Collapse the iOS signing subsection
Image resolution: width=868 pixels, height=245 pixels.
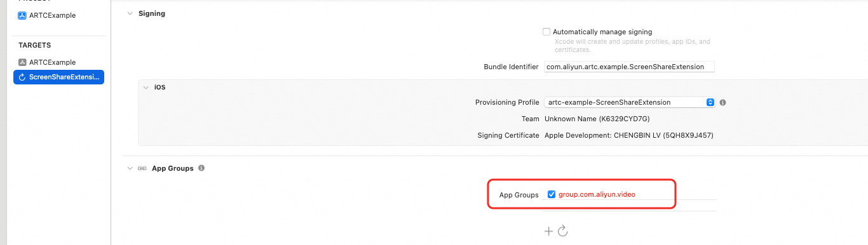click(146, 87)
